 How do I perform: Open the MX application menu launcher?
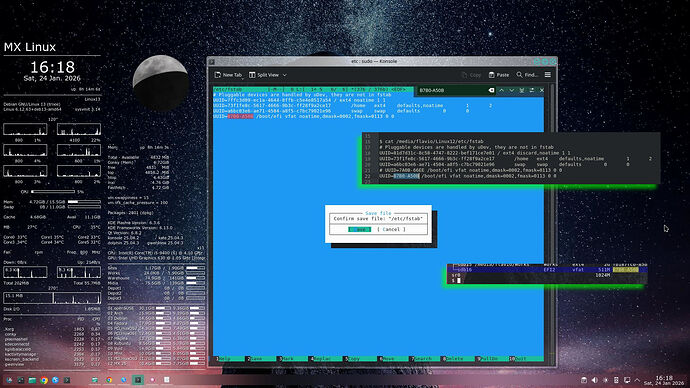[9, 380]
